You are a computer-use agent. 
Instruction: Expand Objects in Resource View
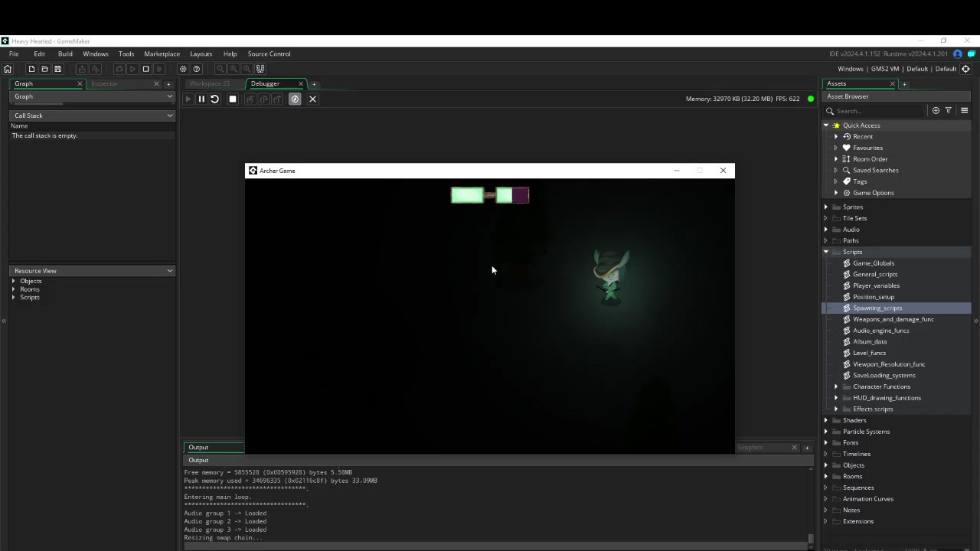tap(14, 281)
